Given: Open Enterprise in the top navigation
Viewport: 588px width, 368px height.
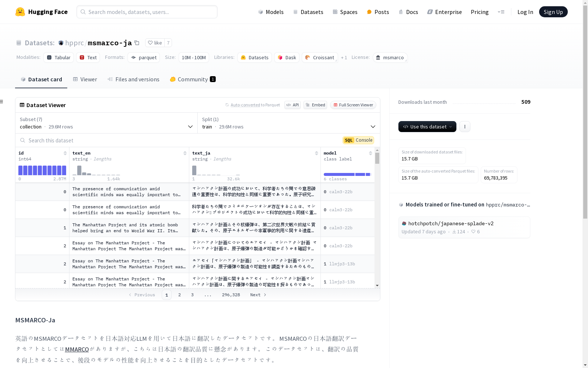Looking at the screenshot, I should pyautogui.click(x=444, y=12).
